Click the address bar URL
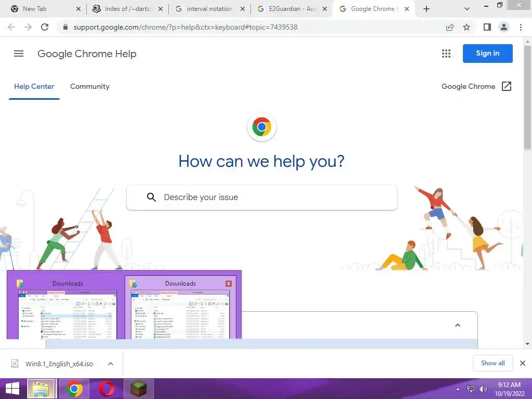This screenshot has width=532, height=399. click(x=185, y=27)
